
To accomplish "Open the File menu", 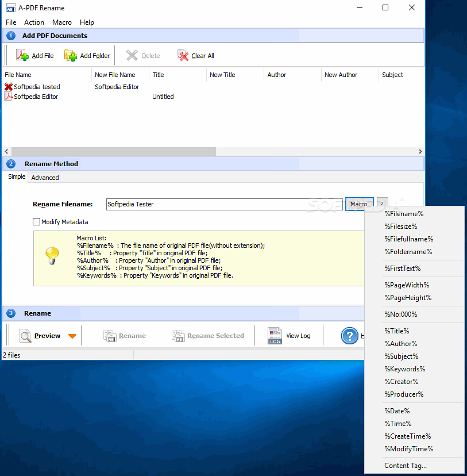I will pos(11,22).
